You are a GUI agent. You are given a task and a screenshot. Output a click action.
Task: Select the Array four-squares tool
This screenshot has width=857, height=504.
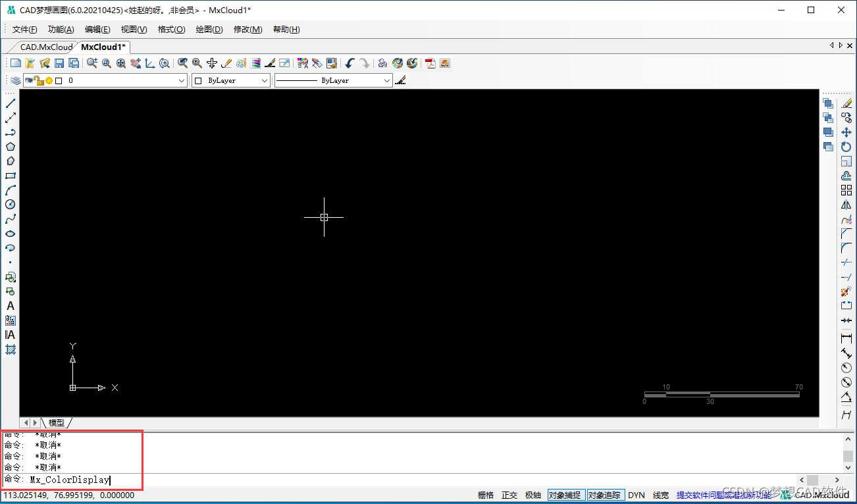(846, 190)
